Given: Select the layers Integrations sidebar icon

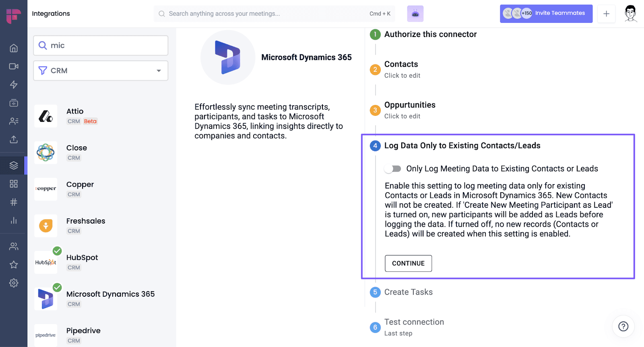Looking at the screenshot, I should pyautogui.click(x=14, y=165).
